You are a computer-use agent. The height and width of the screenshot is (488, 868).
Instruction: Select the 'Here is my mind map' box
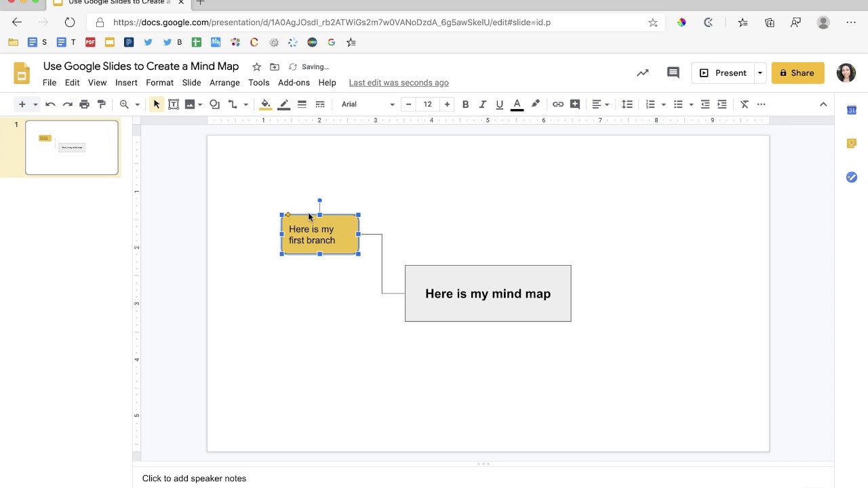[488, 293]
